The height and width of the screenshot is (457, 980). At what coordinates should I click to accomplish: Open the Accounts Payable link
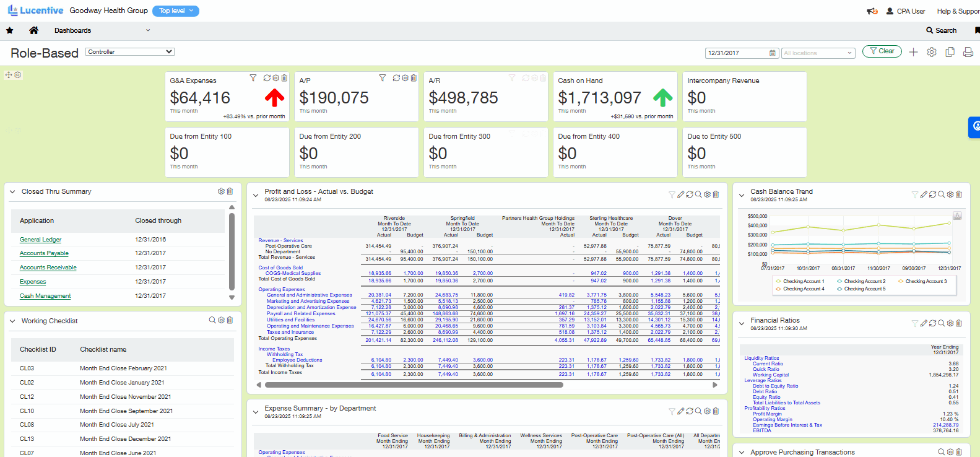coord(44,253)
